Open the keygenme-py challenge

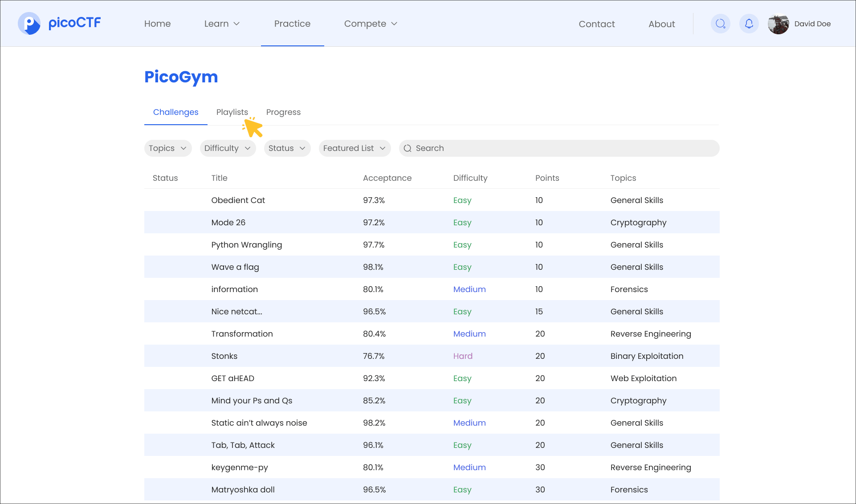tap(240, 467)
